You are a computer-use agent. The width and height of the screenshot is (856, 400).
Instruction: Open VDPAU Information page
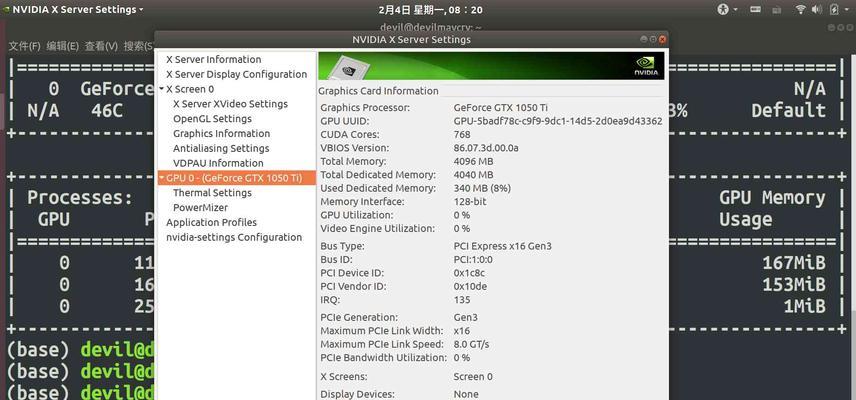pyautogui.click(x=218, y=163)
